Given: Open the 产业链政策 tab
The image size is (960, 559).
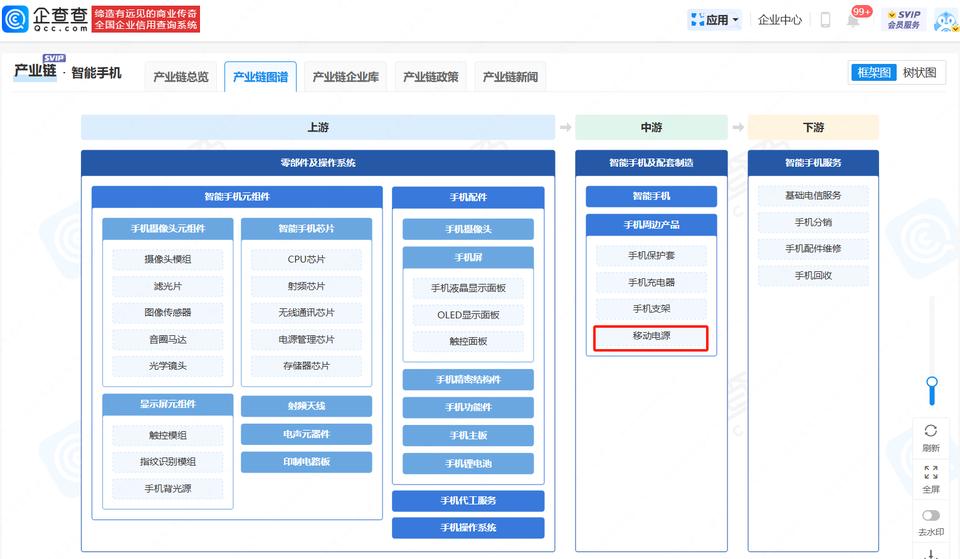Looking at the screenshot, I should [431, 77].
